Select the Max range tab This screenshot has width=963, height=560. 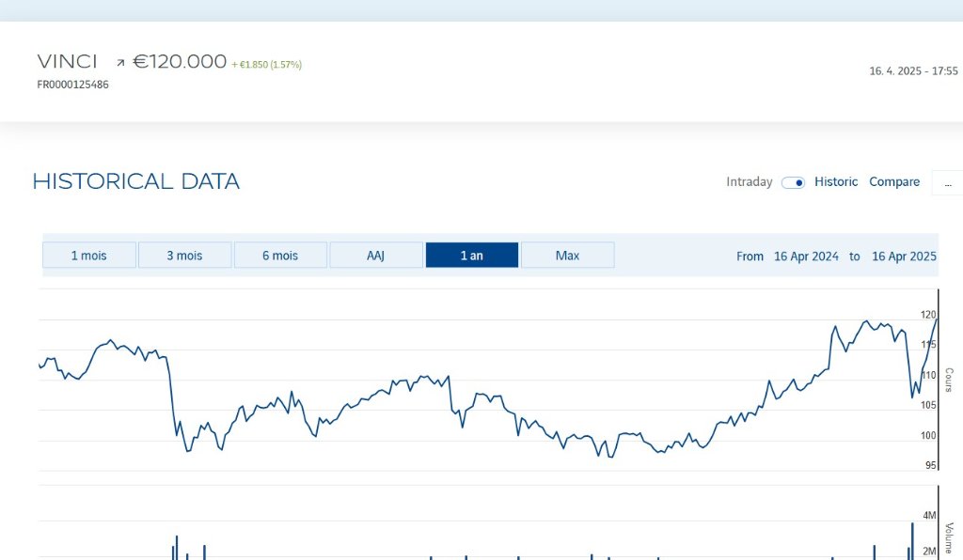click(x=567, y=256)
